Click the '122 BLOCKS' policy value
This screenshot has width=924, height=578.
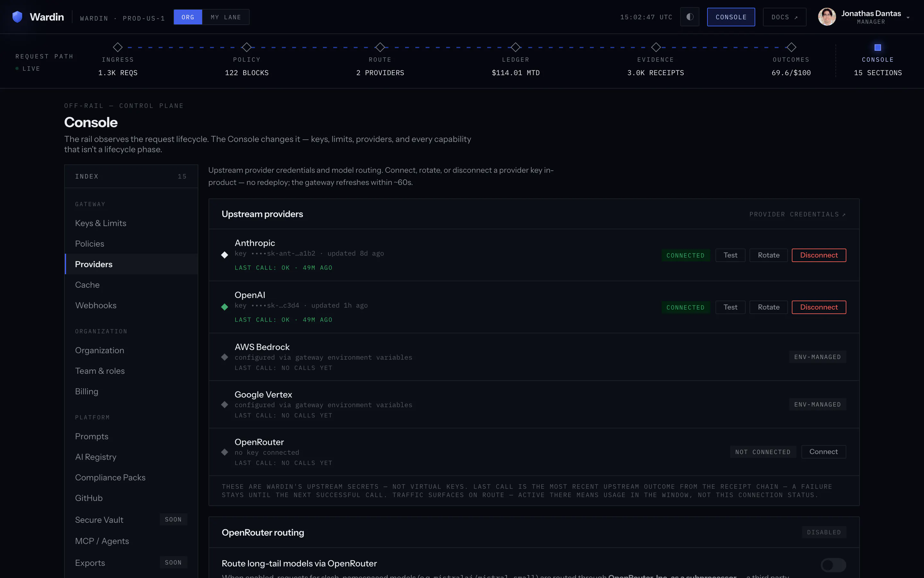pyautogui.click(x=247, y=73)
